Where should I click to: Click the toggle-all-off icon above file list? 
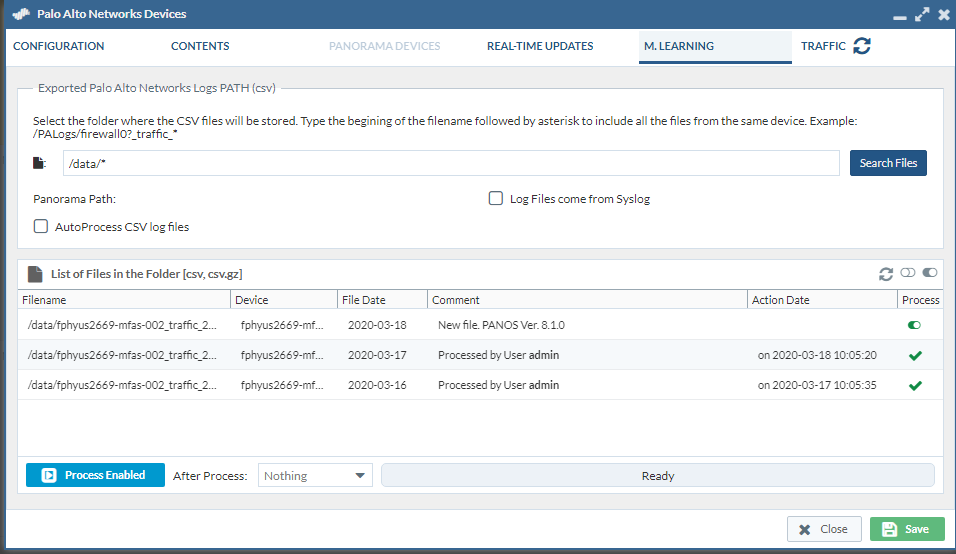[x=908, y=273]
